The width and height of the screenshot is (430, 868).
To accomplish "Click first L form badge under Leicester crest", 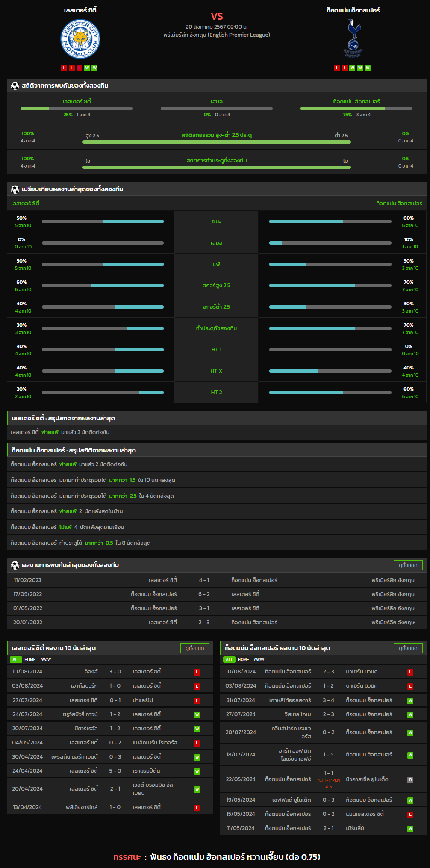I will [x=64, y=68].
